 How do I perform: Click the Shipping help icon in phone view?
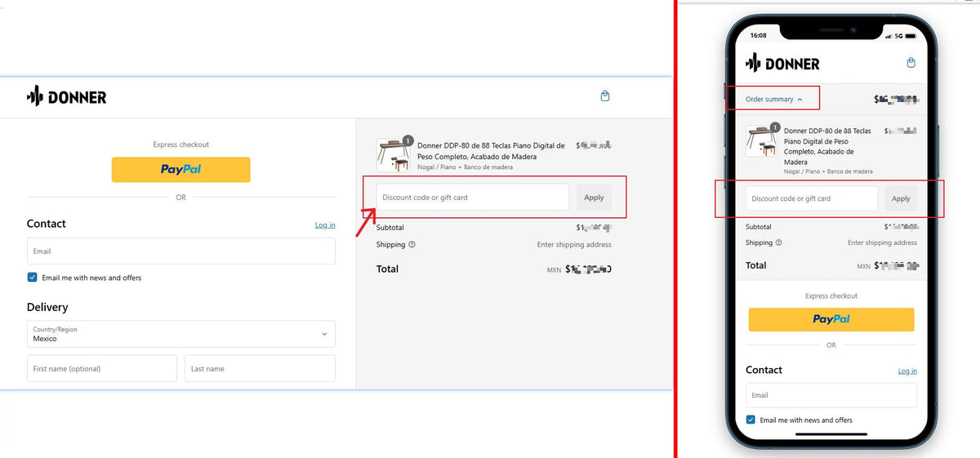tap(778, 242)
